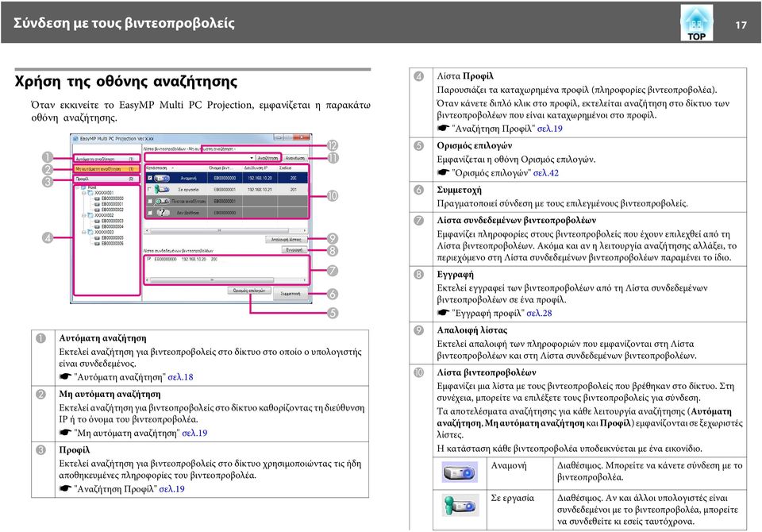Click the question-mark not-found status icon
762x532 pixels.
point(164,213)
